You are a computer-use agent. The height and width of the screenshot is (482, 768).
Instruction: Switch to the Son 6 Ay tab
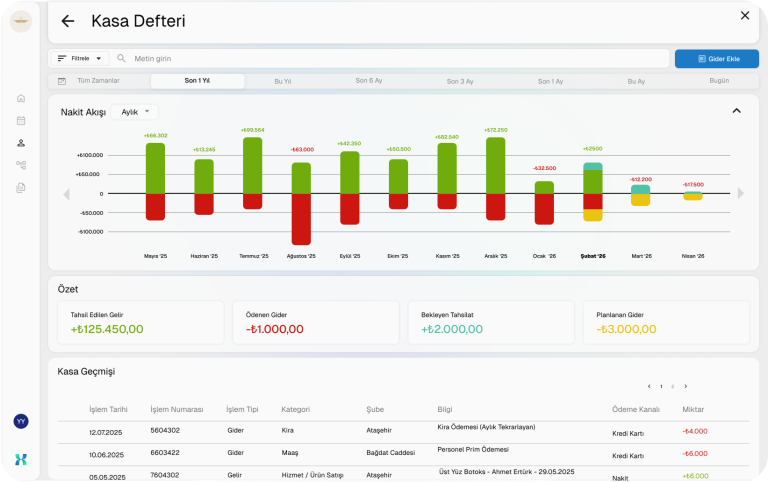coord(369,81)
